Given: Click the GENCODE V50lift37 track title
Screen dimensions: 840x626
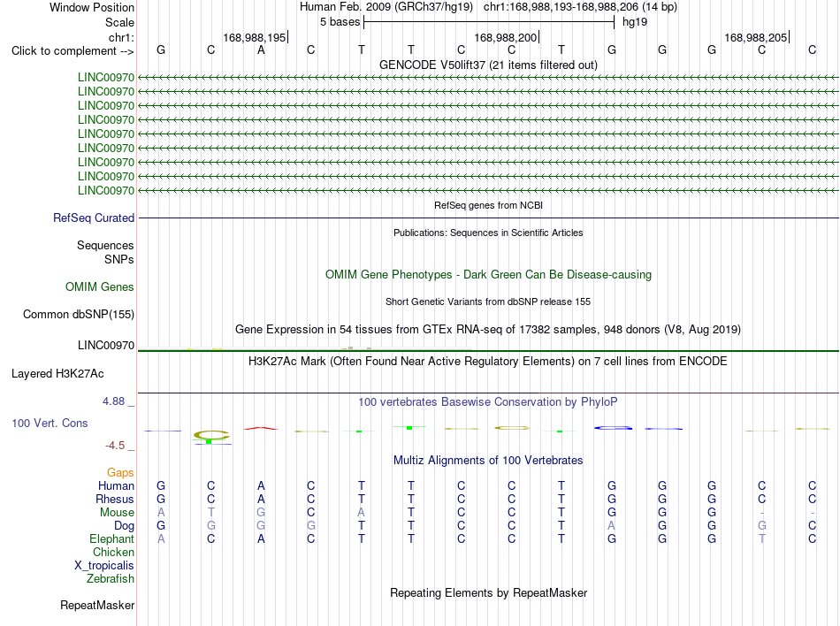Looking at the screenshot, I should point(488,65).
